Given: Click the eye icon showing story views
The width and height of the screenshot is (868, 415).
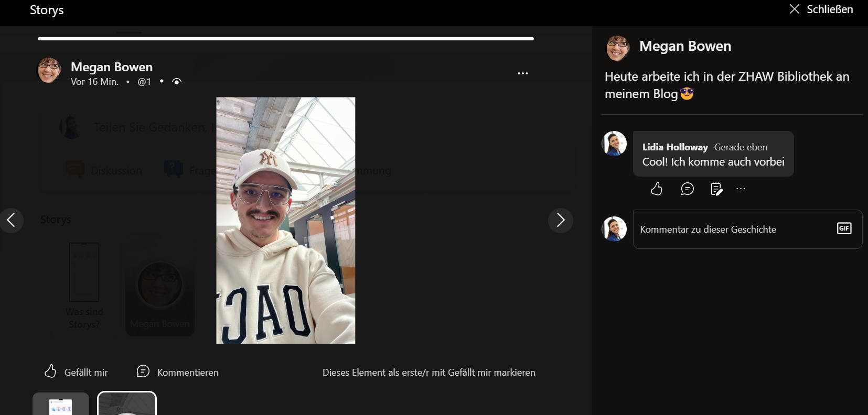Looking at the screenshot, I should coord(177,82).
